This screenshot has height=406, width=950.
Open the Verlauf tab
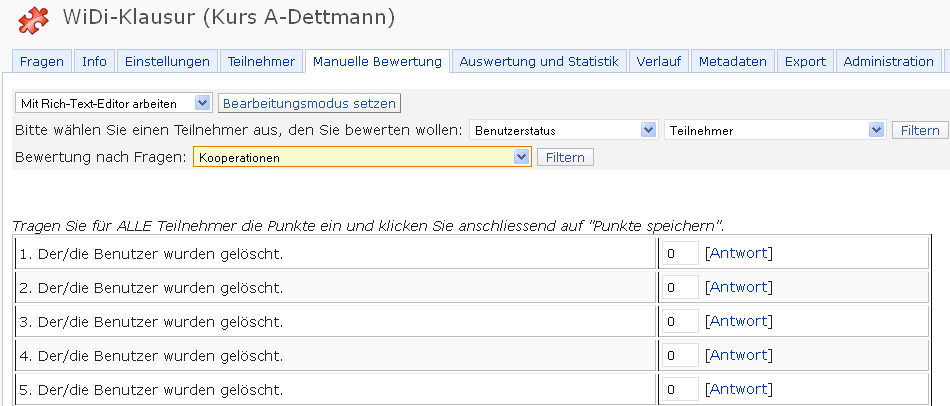tap(658, 62)
